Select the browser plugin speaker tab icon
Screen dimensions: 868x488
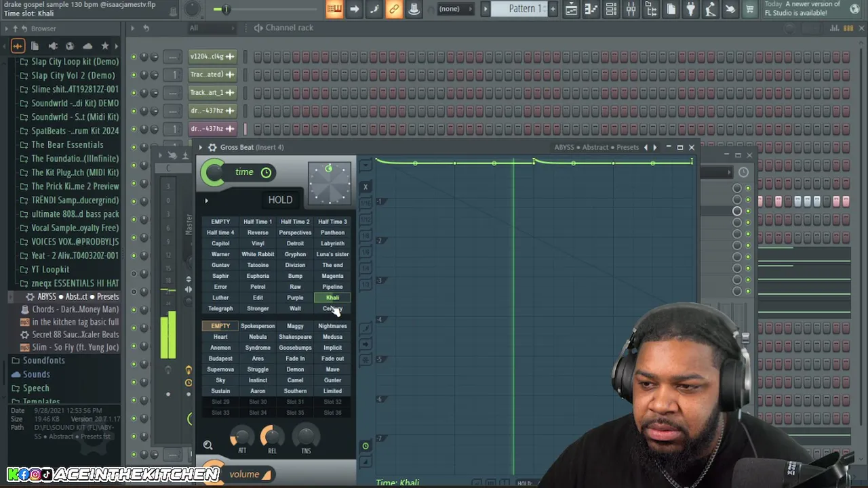[x=52, y=46]
